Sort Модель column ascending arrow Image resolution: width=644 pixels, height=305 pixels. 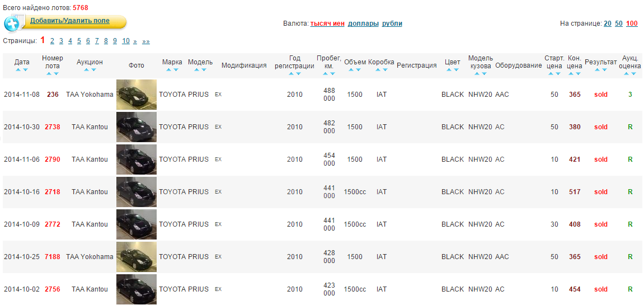coord(197,70)
